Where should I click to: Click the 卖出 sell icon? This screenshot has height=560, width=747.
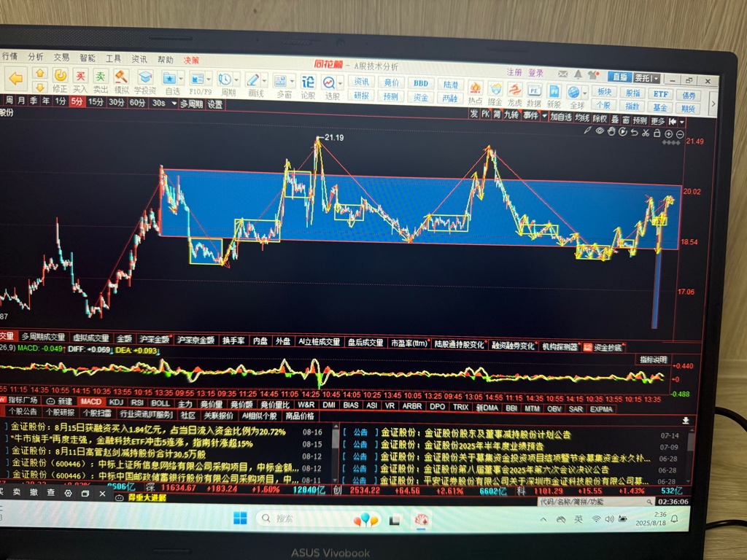[x=101, y=76]
